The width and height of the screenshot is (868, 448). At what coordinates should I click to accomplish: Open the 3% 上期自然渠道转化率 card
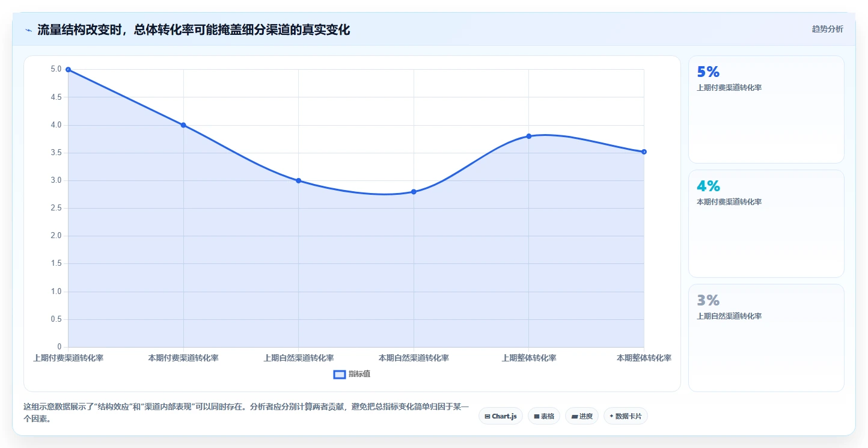pyautogui.click(x=766, y=338)
